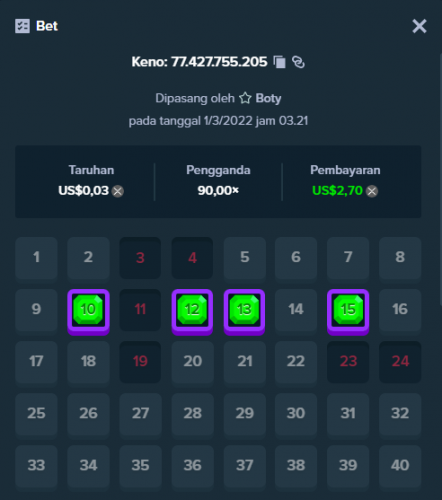The width and height of the screenshot is (442, 500).
Task: Click number tile 1
Action: click(x=36, y=258)
